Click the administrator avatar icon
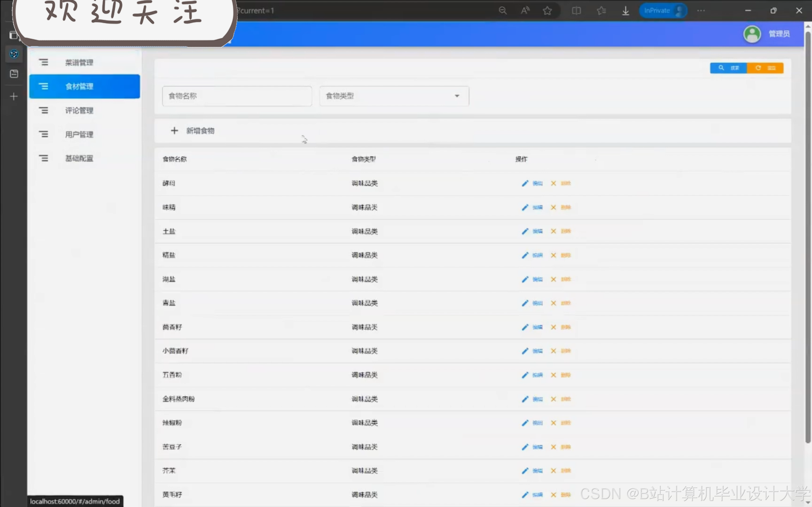Screen dimensions: 812x507 point(752,34)
